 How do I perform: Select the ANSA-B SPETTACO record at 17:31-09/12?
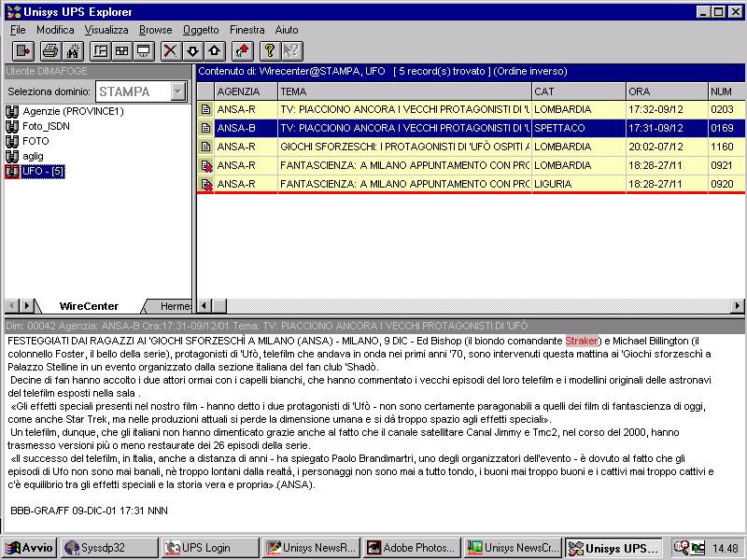point(472,128)
